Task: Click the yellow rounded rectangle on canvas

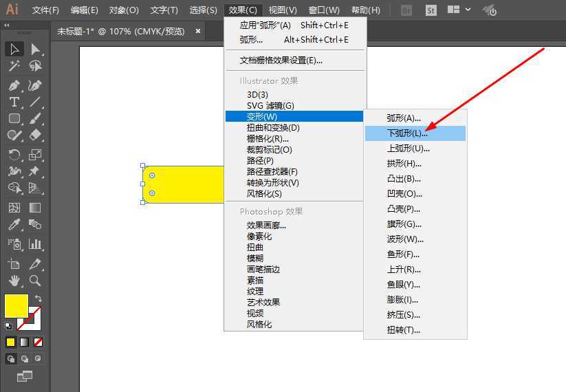Action: tap(184, 184)
